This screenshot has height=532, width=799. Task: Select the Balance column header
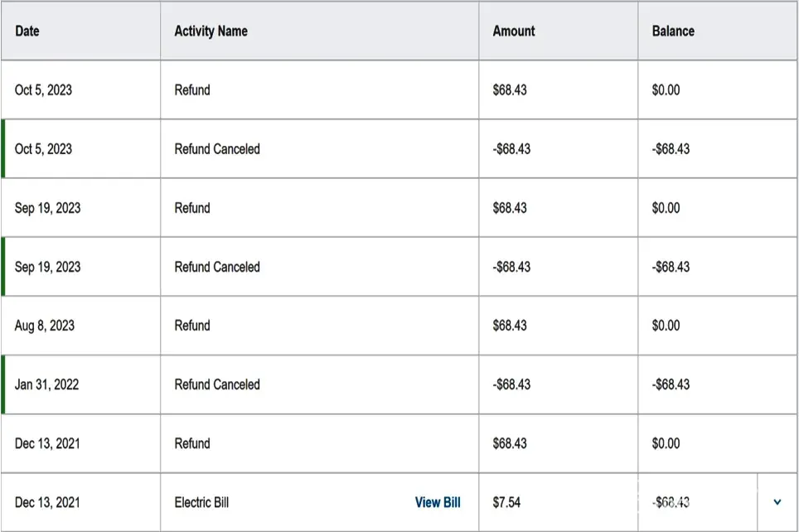click(x=673, y=31)
